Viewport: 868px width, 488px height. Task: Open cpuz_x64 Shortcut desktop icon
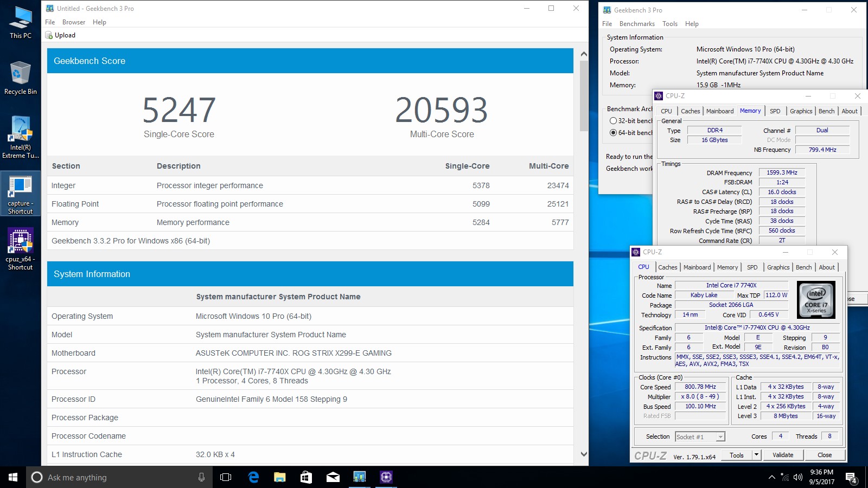tap(21, 249)
